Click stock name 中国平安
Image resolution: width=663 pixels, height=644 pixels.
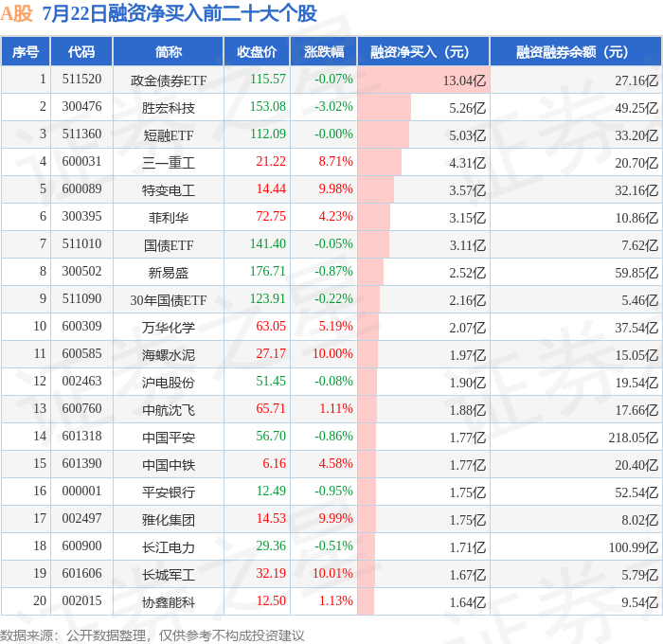click(169, 438)
